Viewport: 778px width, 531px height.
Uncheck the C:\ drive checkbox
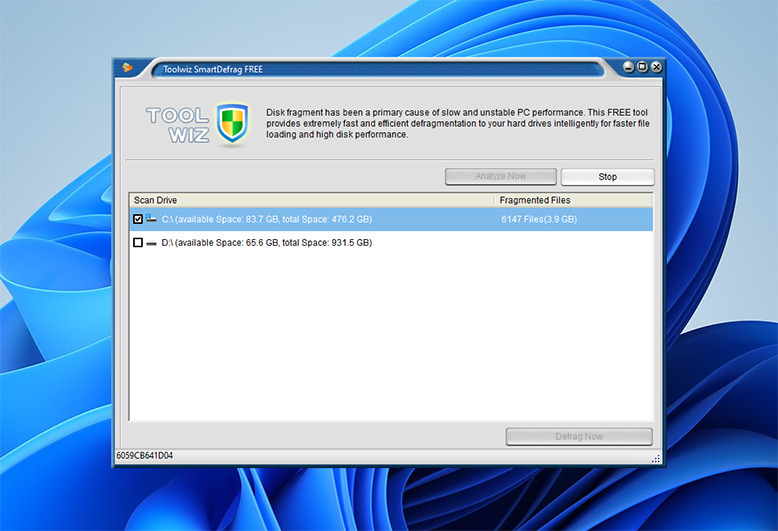click(x=138, y=219)
